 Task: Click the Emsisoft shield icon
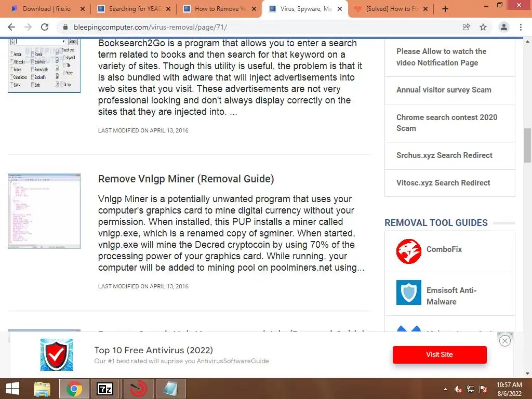408,292
